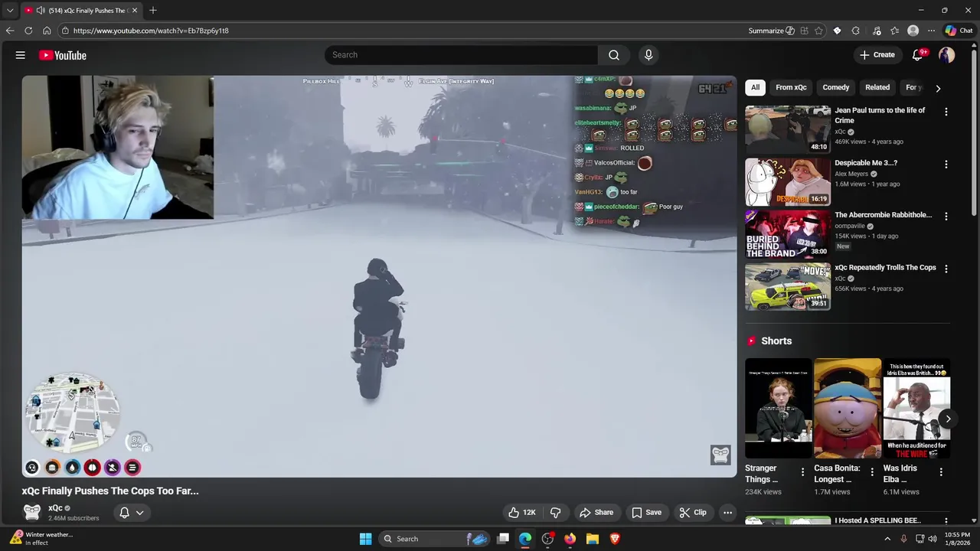This screenshot has height=551, width=980.
Task: Create a clip with the Clip button
Action: coord(693,513)
